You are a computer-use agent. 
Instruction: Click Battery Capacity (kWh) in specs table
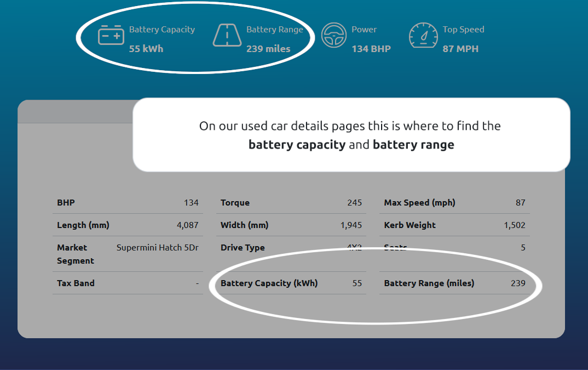coord(269,283)
